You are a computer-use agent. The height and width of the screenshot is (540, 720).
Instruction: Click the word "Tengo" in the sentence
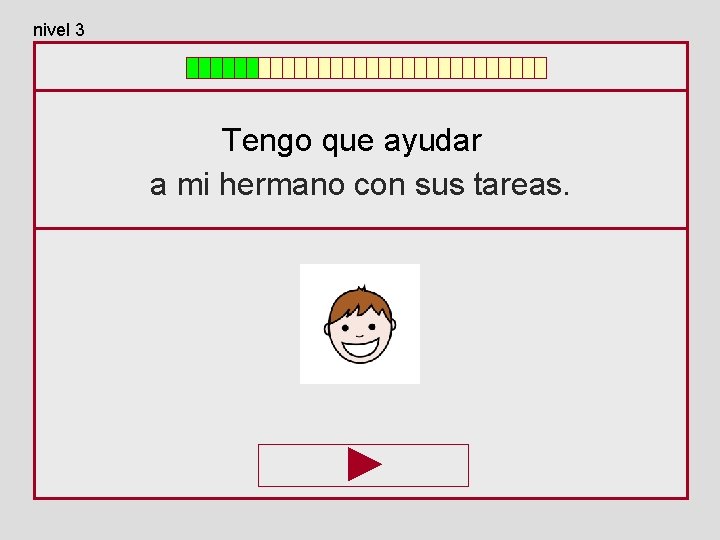pyautogui.click(x=267, y=141)
